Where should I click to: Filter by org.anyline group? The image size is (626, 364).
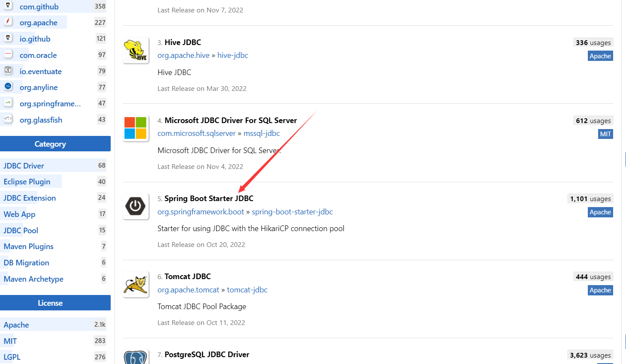pyautogui.click(x=39, y=87)
